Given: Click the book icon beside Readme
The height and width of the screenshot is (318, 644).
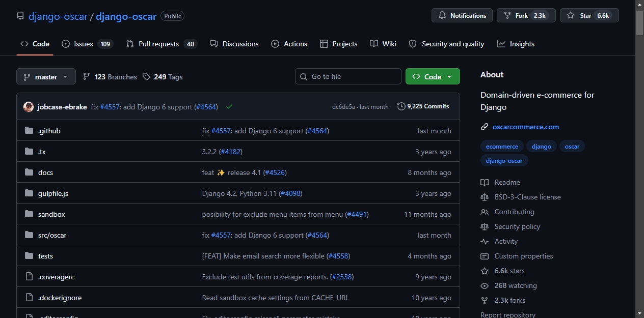Looking at the screenshot, I should point(485,182).
